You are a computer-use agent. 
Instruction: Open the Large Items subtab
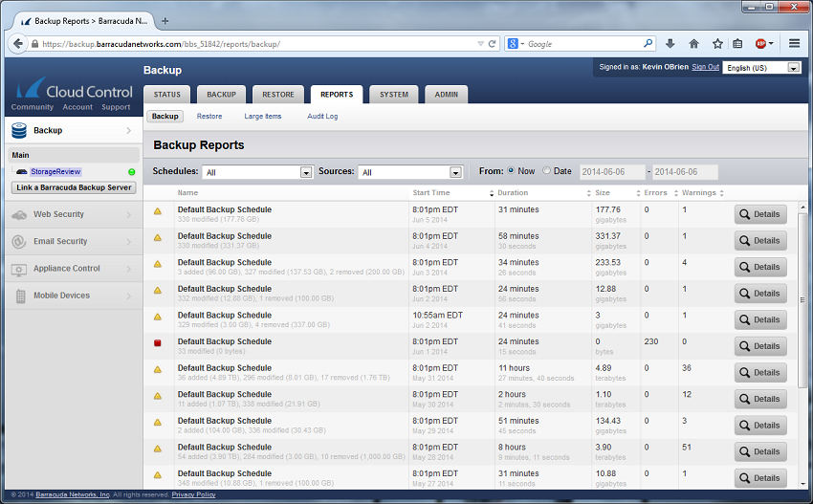[263, 116]
